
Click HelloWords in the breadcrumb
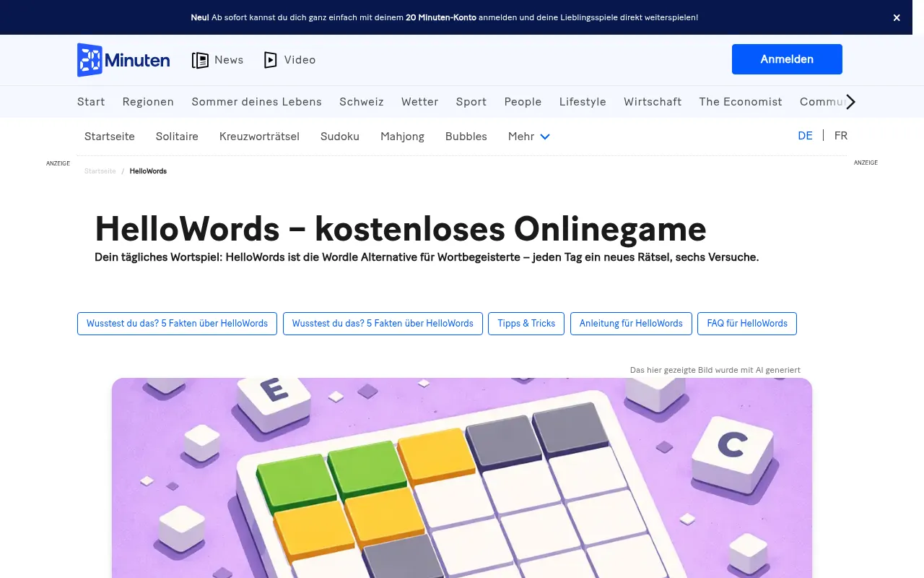click(x=148, y=171)
